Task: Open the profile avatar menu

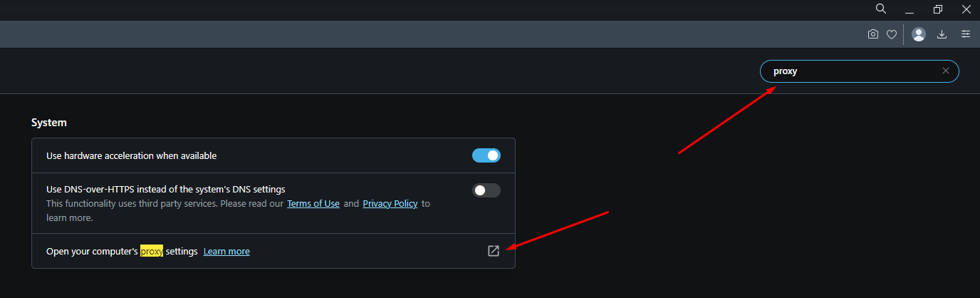Action: [919, 34]
